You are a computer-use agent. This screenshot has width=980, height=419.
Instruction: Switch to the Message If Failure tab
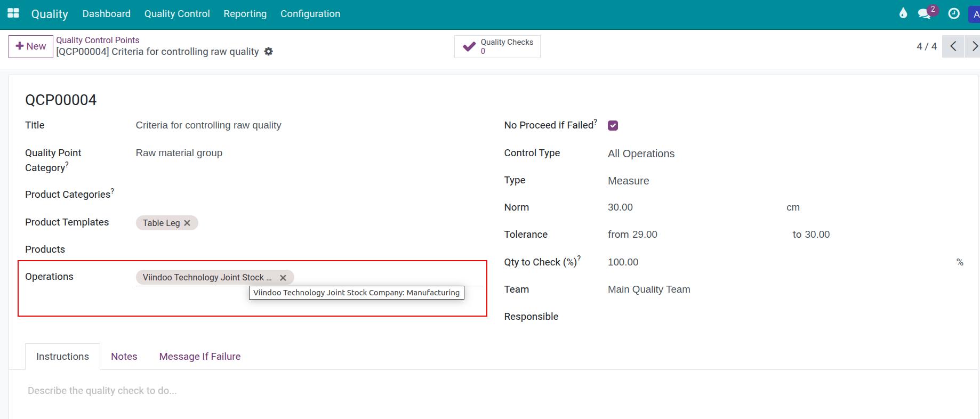coord(200,357)
